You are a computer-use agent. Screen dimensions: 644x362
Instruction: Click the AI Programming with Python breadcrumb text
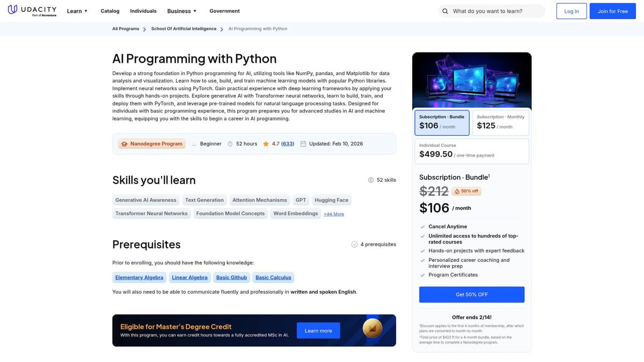tap(258, 29)
